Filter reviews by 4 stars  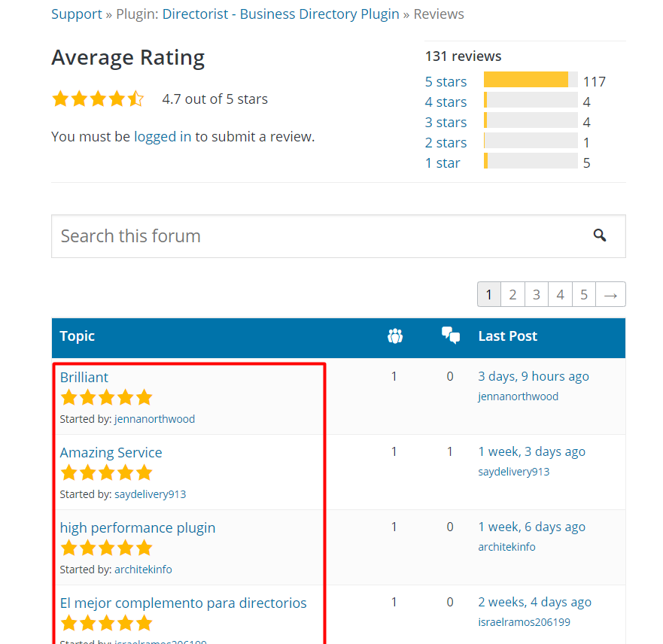click(x=446, y=102)
